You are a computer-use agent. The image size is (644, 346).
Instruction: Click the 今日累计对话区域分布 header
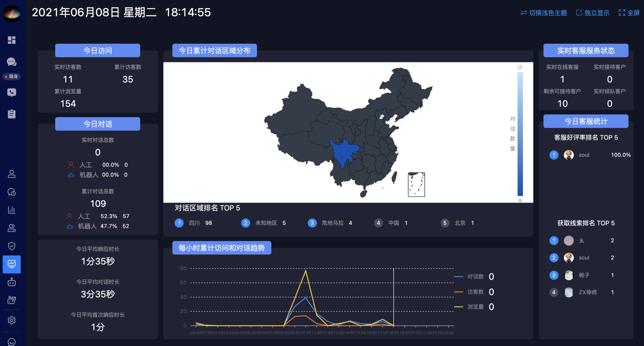[x=215, y=50]
